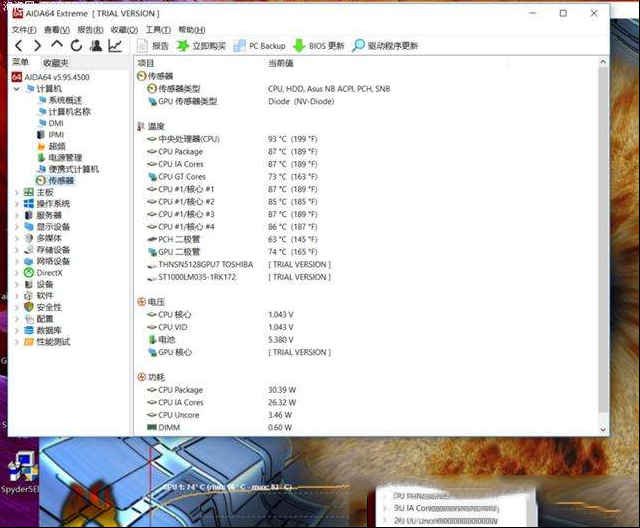The width and height of the screenshot is (640, 528).
Task: Select the 配置 tree item
Action: click(39, 319)
